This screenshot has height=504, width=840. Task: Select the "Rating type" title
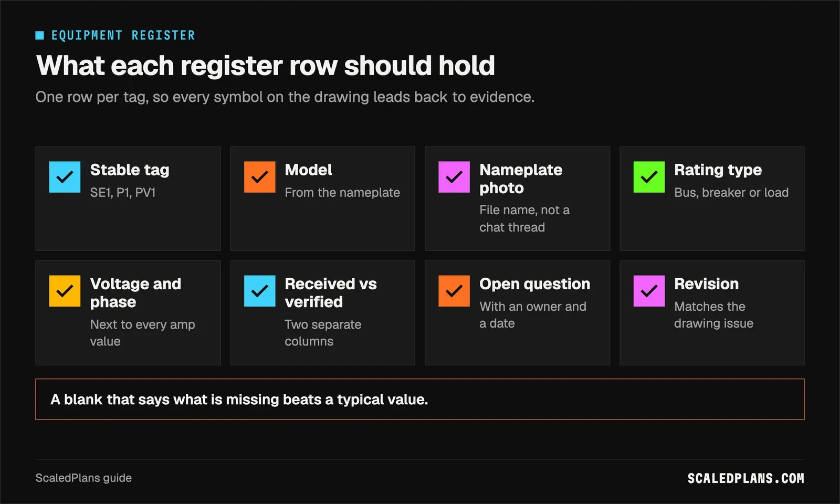tap(718, 170)
